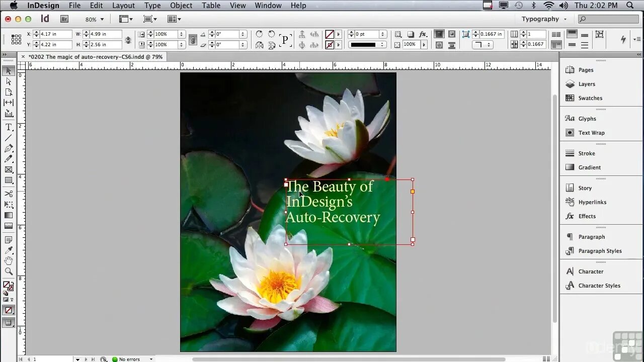Image resolution: width=644 pixels, height=362 pixels.
Task: Click the Fill/Stroke swatch in toolbox
Action: [8, 286]
